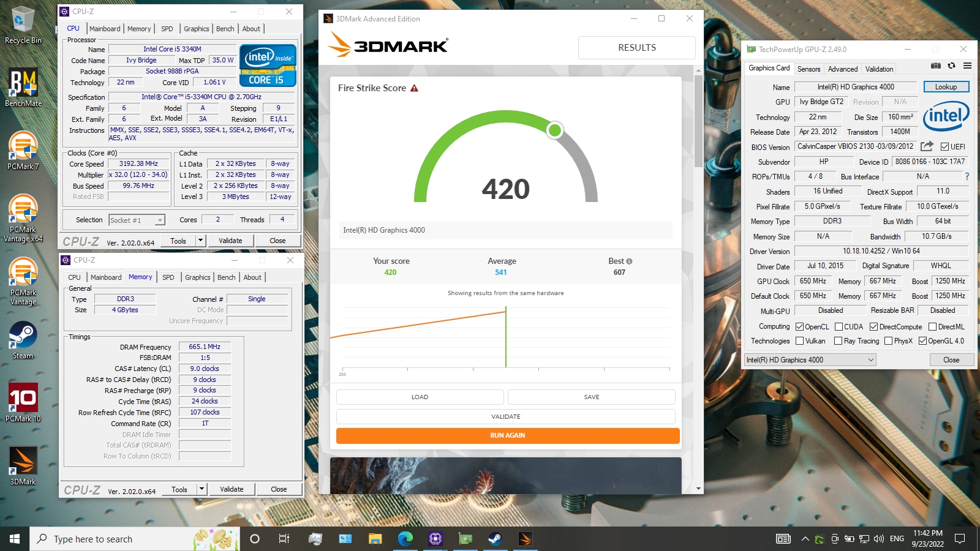The width and height of the screenshot is (980, 551).
Task: Toggle the Vulkan checkbox
Action: pyautogui.click(x=799, y=341)
